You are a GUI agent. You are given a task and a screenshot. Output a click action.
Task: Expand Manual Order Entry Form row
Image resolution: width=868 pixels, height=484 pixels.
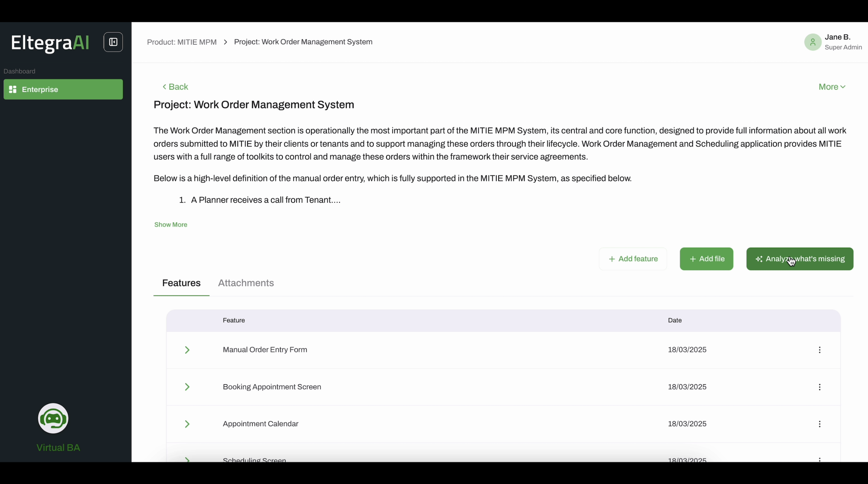click(187, 350)
